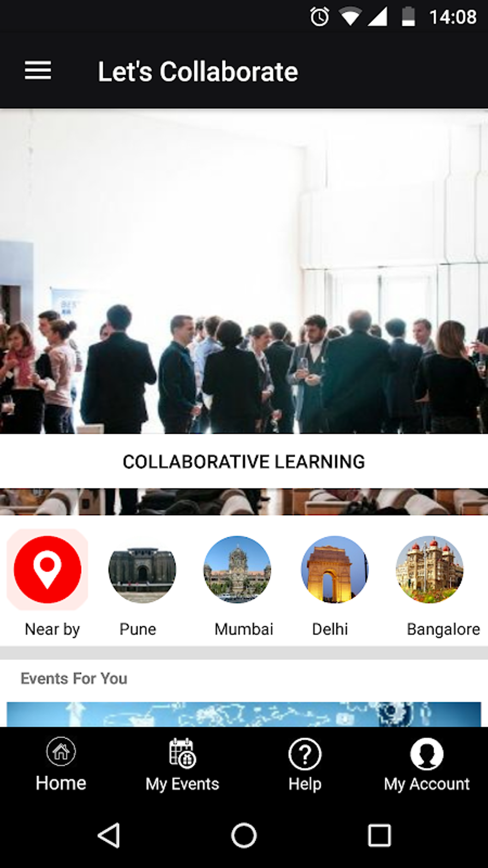This screenshot has height=868, width=488.
Task: Open the networking event banner photo
Action: click(x=244, y=271)
